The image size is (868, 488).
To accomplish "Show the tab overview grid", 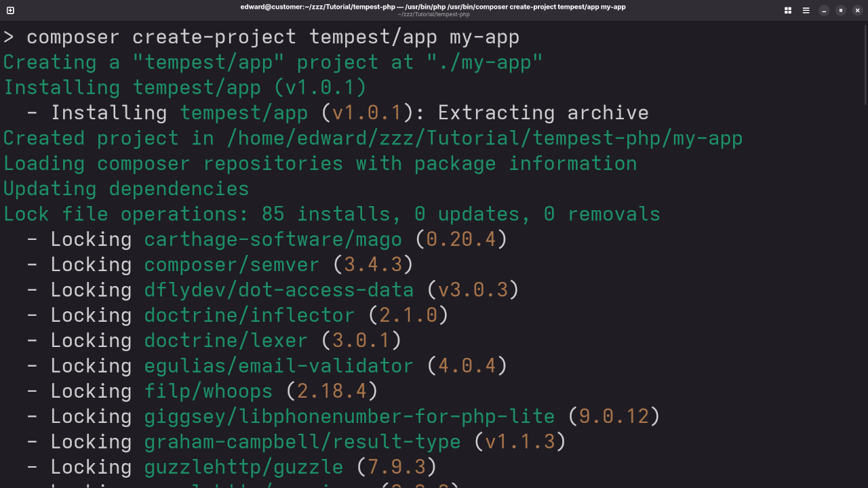I will point(788,10).
